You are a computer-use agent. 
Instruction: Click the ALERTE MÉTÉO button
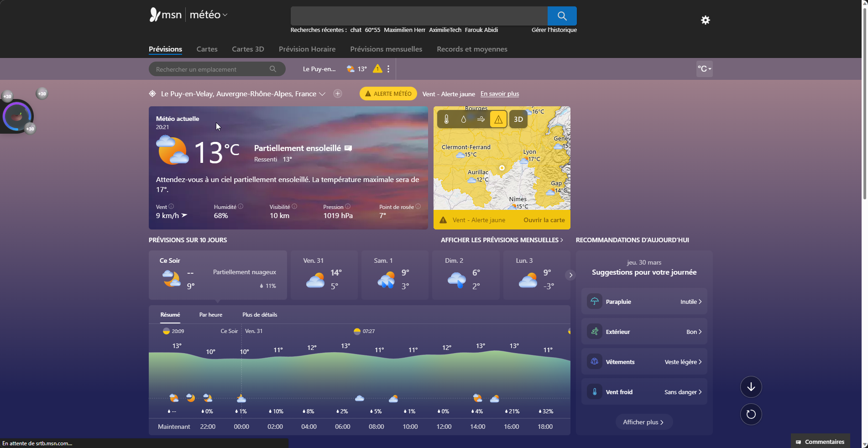(388, 94)
